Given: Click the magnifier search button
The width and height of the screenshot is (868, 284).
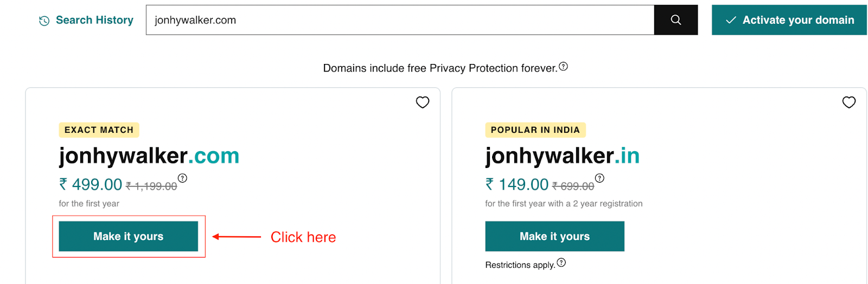Looking at the screenshot, I should pos(675,20).
